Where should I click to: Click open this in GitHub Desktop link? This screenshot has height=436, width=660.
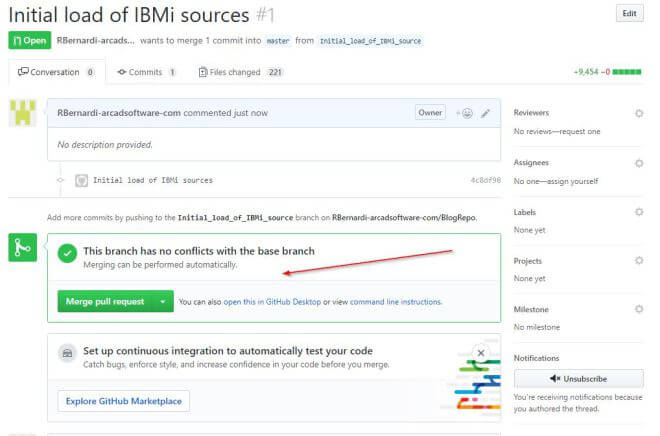272,302
